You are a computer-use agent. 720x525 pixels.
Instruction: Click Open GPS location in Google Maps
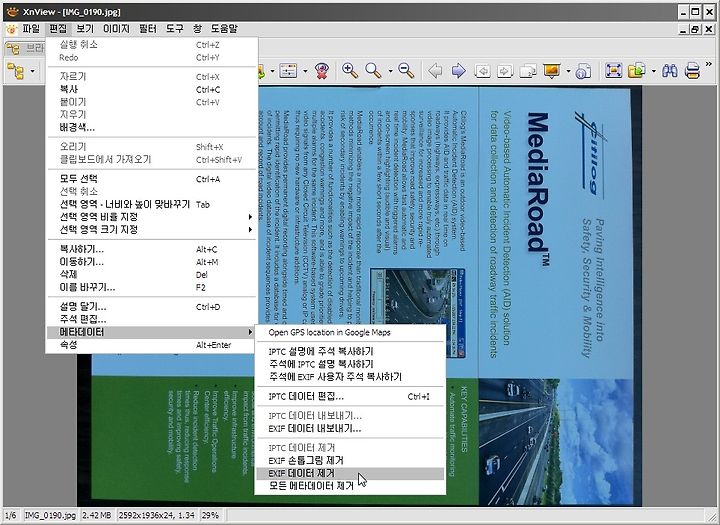tap(350, 332)
